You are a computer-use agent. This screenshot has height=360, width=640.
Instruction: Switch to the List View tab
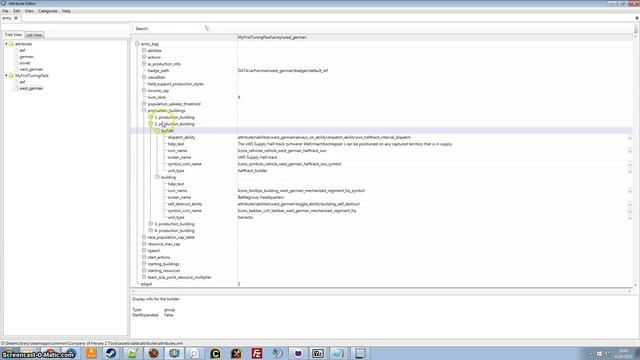[x=34, y=35]
